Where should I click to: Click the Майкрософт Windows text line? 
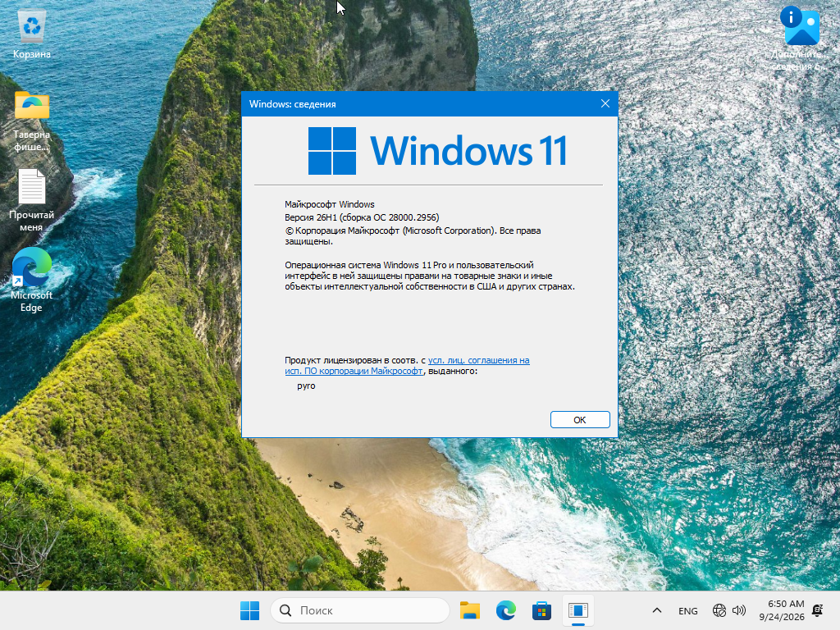pyautogui.click(x=330, y=204)
